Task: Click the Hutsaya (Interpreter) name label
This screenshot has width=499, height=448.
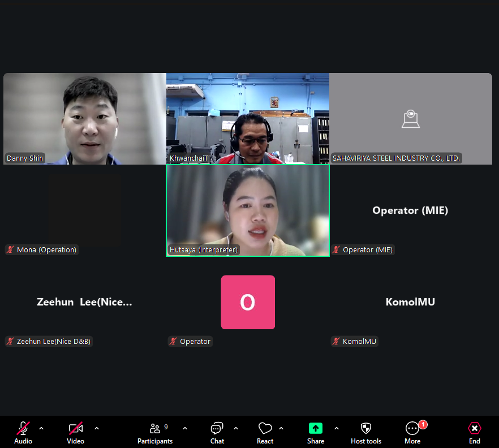Action: [204, 249]
